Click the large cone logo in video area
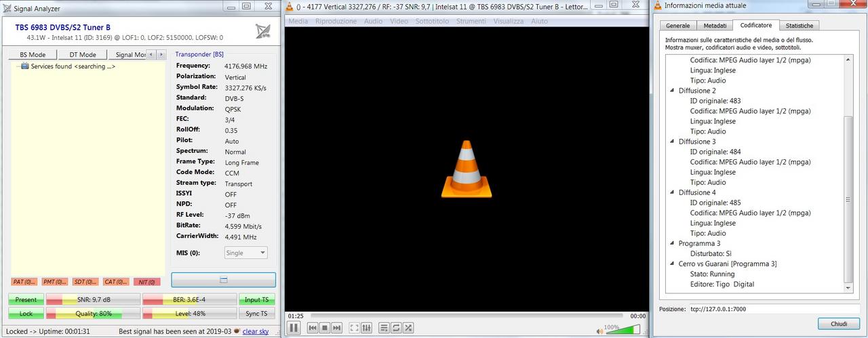The height and width of the screenshot is (338, 868). coord(465,169)
